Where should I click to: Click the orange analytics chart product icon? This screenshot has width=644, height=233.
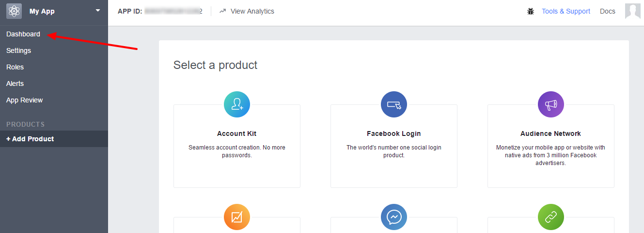tap(237, 217)
